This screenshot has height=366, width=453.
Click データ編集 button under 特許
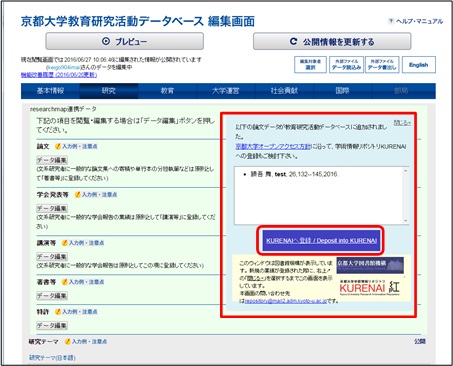click(52, 325)
